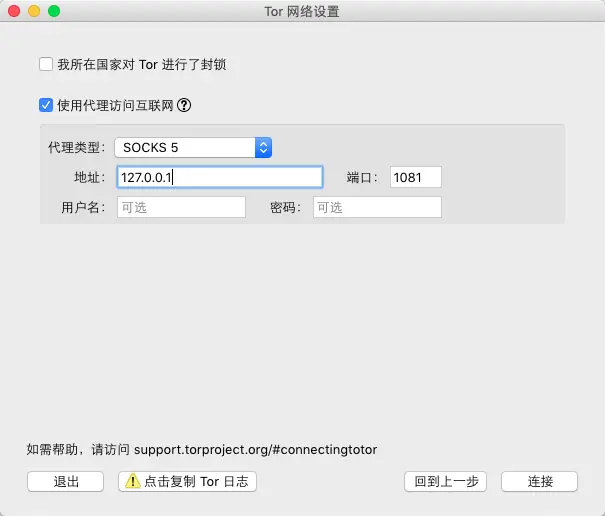This screenshot has width=605, height=516.
Task: Click the 退出 button
Action: 66,481
